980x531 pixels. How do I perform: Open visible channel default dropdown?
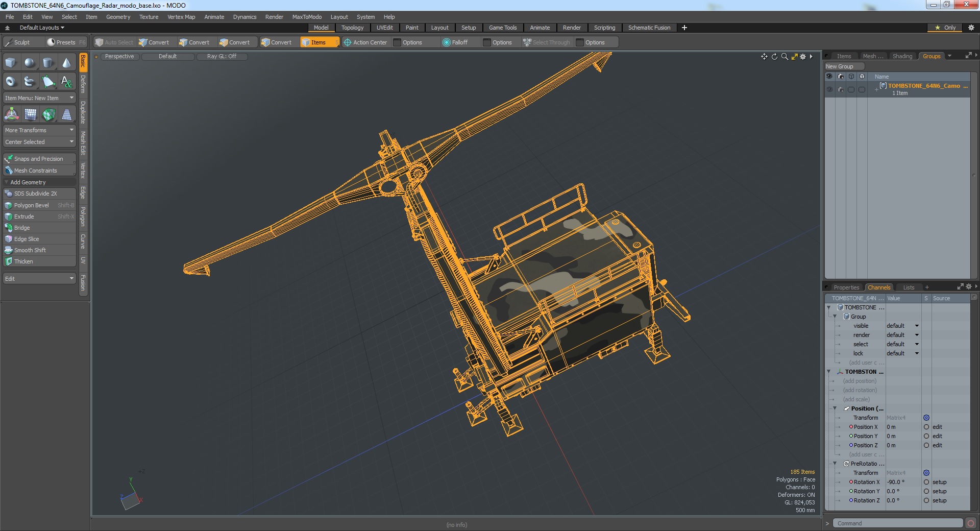click(x=902, y=326)
